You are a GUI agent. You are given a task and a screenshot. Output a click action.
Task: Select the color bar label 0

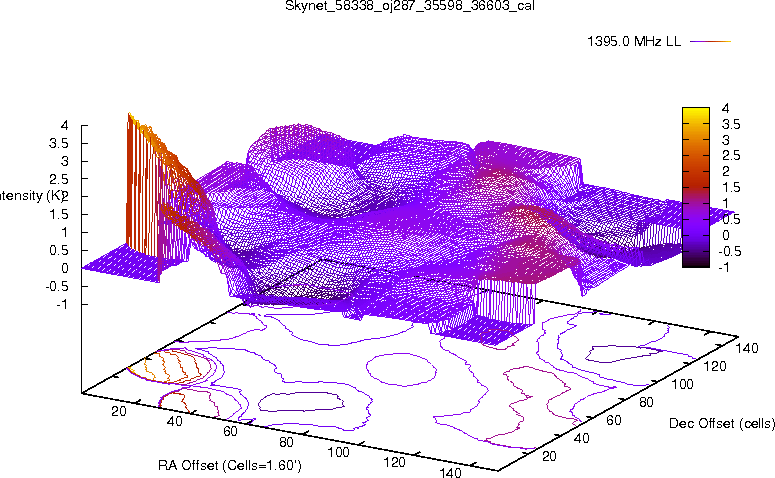726,235
